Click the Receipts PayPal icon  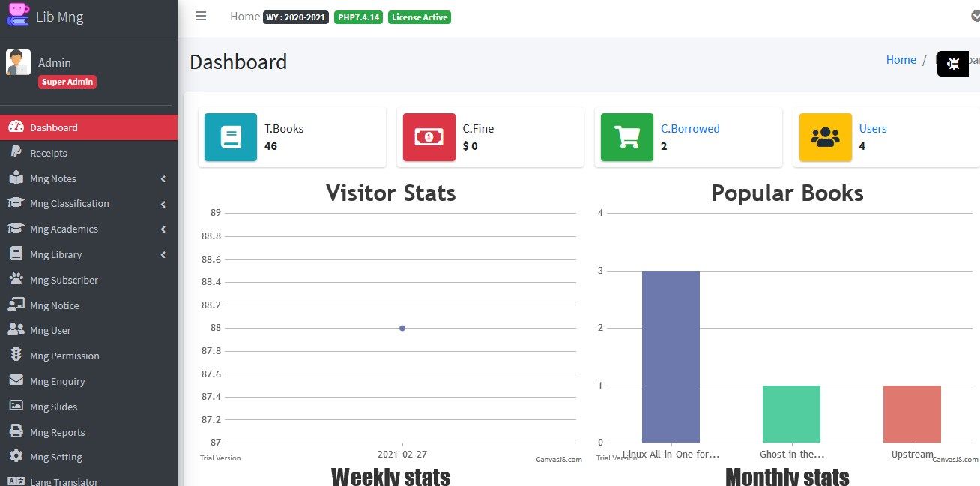pyautogui.click(x=16, y=152)
